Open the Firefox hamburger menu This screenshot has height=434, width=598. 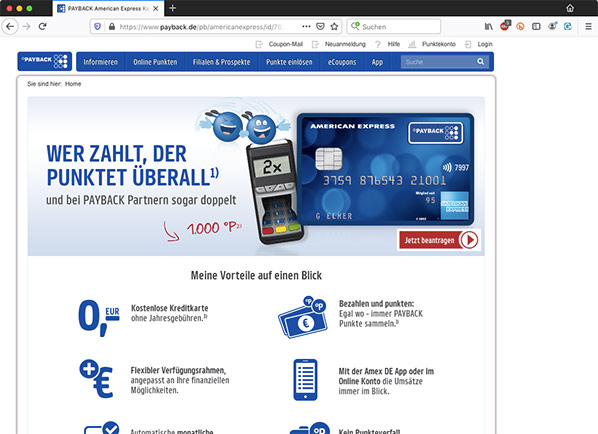pyautogui.click(x=588, y=26)
